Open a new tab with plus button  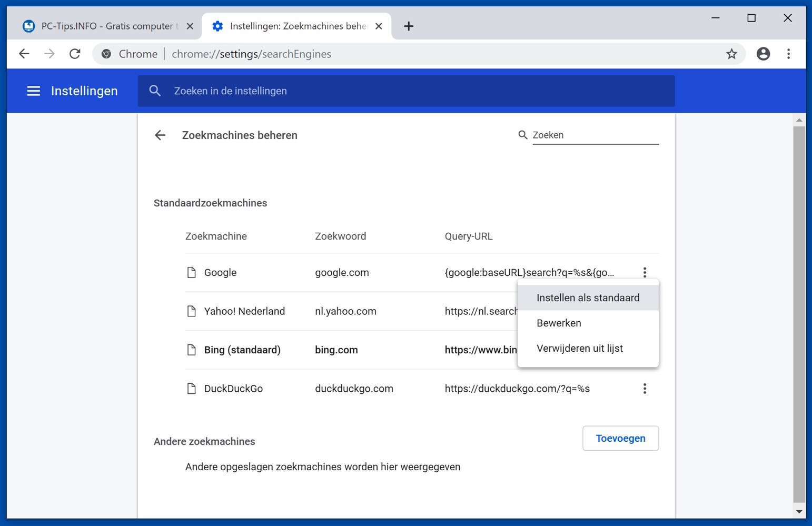409,26
